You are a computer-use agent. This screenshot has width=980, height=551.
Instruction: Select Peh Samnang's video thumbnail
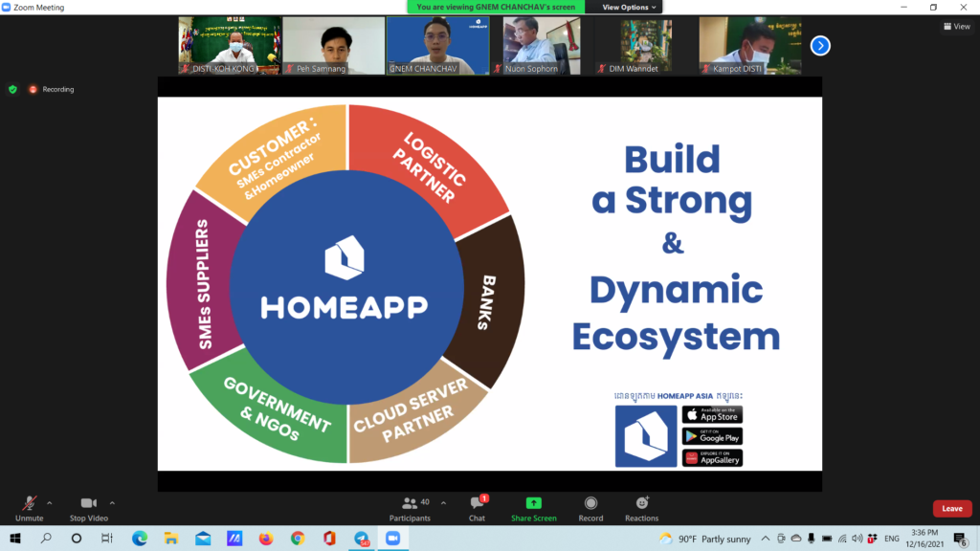tap(333, 45)
